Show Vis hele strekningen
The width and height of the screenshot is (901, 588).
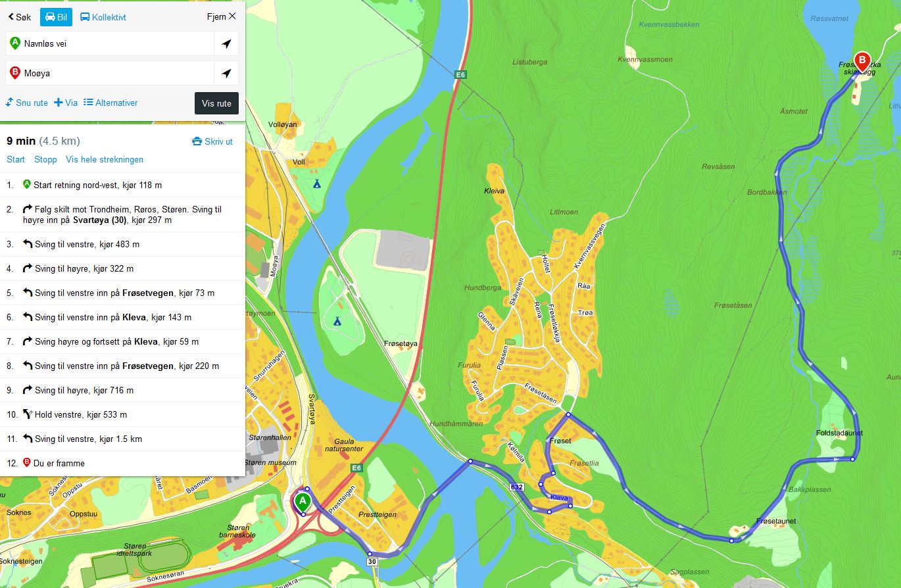[105, 159]
